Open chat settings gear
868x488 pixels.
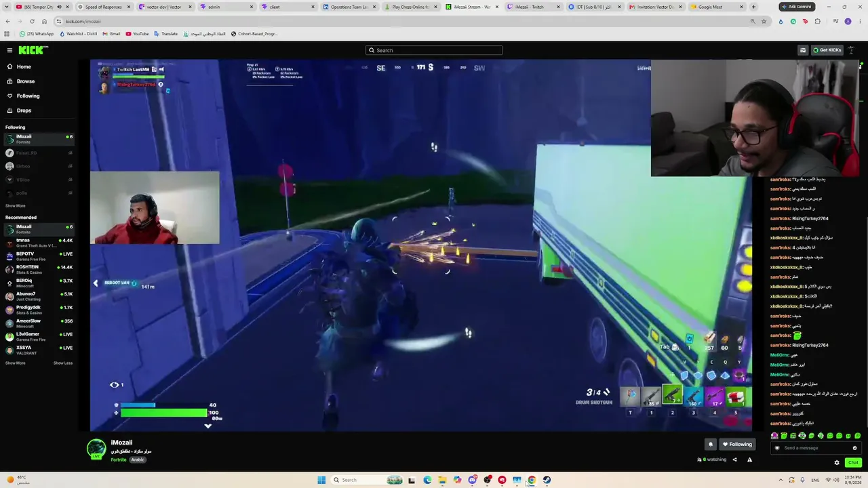click(x=837, y=463)
